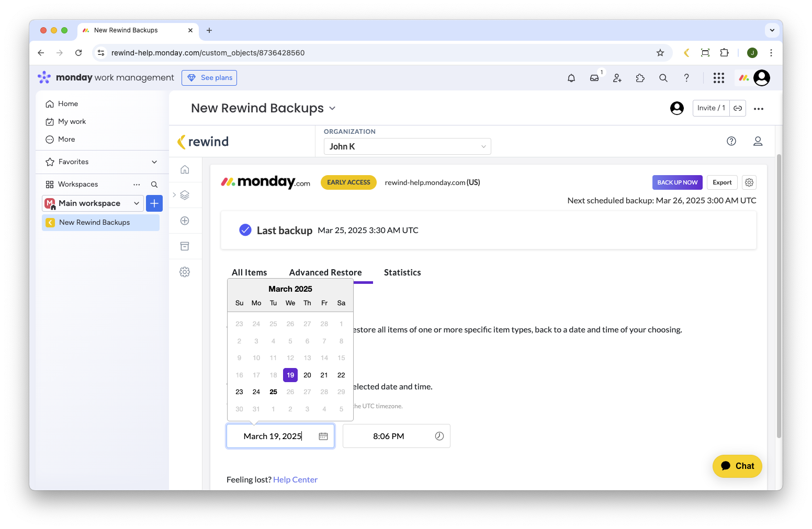Image resolution: width=812 pixels, height=529 pixels.
Task: Expand the Favorites section
Action: (x=154, y=162)
